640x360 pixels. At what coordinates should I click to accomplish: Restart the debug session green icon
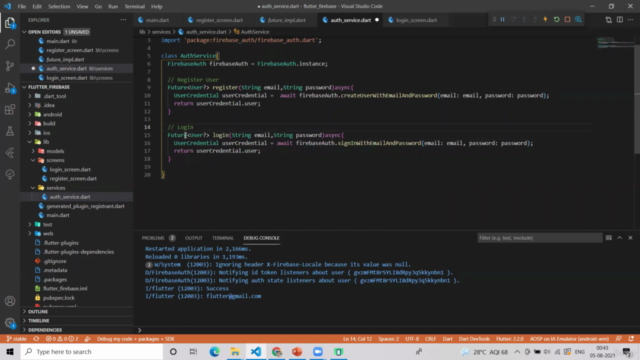pyautogui.click(x=556, y=20)
